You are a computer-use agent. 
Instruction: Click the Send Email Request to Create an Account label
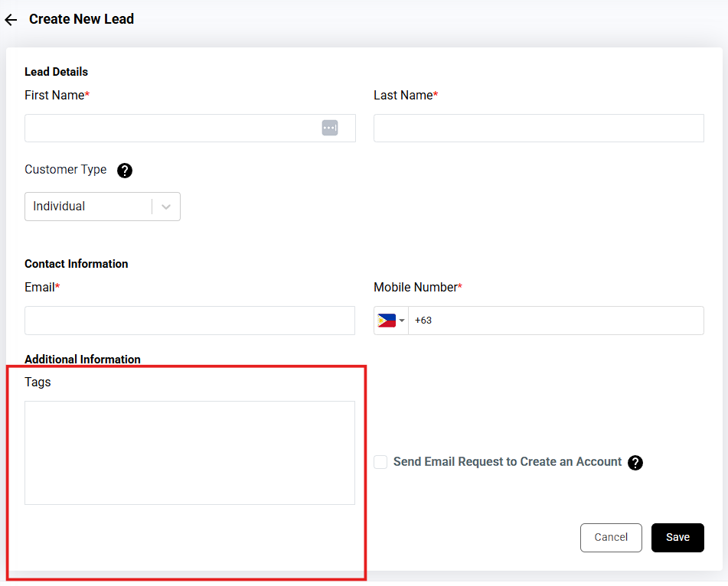point(508,462)
